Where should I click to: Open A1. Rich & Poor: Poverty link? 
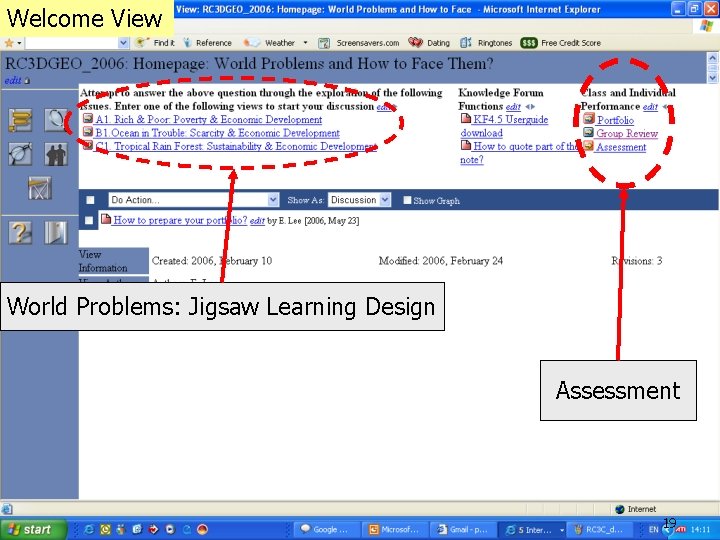tap(208, 119)
